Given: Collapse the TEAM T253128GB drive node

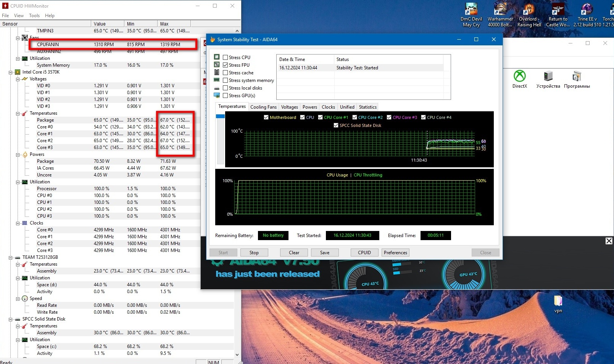Looking at the screenshot, I should [x=10, y=257].
